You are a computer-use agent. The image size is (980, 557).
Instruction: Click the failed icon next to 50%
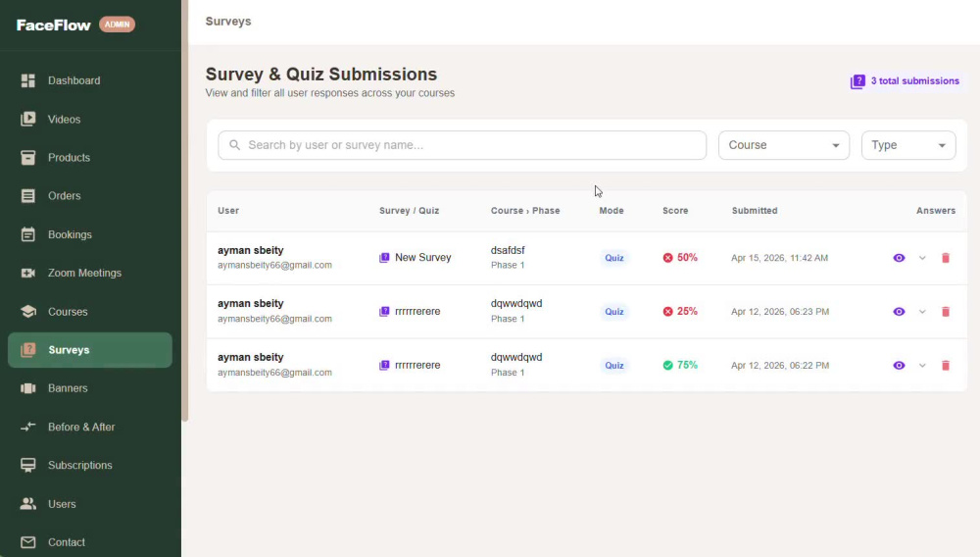coord(668,258)
